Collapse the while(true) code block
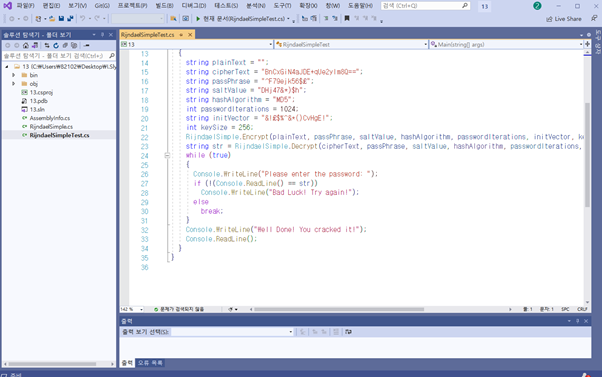Screen dimensions: 602x377 (167, 155)
